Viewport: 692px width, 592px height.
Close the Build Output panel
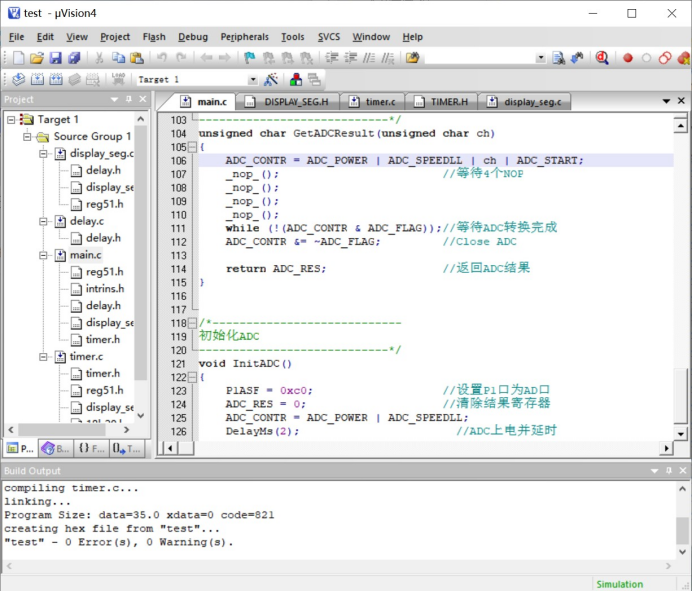(x=682, y=471)
